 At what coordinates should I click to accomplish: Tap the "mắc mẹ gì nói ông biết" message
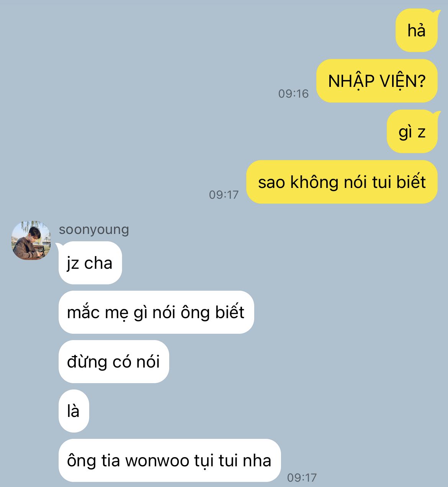[156, 312]
